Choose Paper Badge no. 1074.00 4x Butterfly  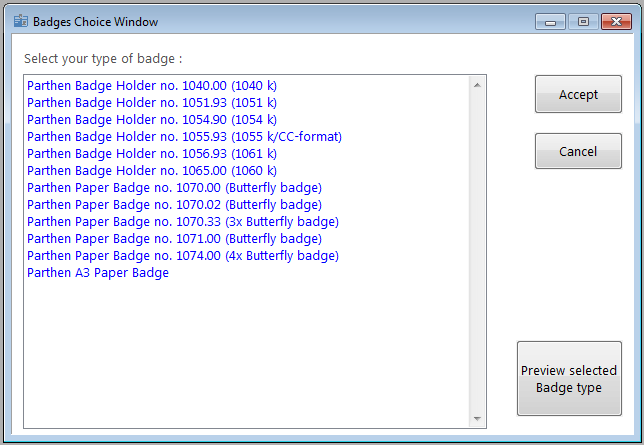pos(183,256)
